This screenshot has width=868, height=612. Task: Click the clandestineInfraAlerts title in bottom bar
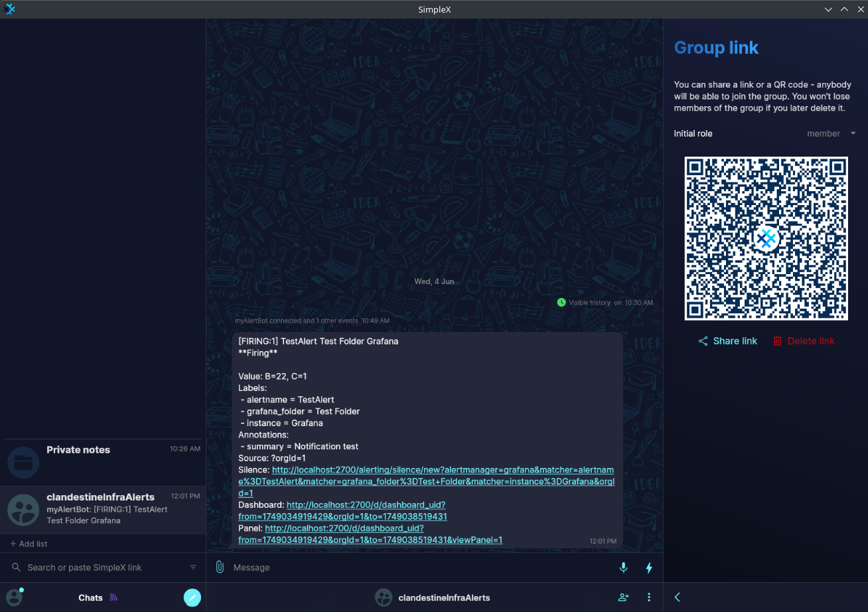coord(444,597)
